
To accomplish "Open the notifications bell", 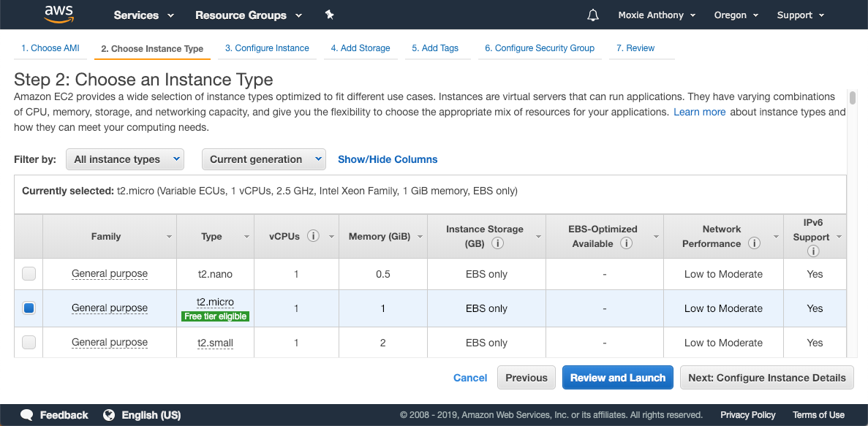I will 592,15.
